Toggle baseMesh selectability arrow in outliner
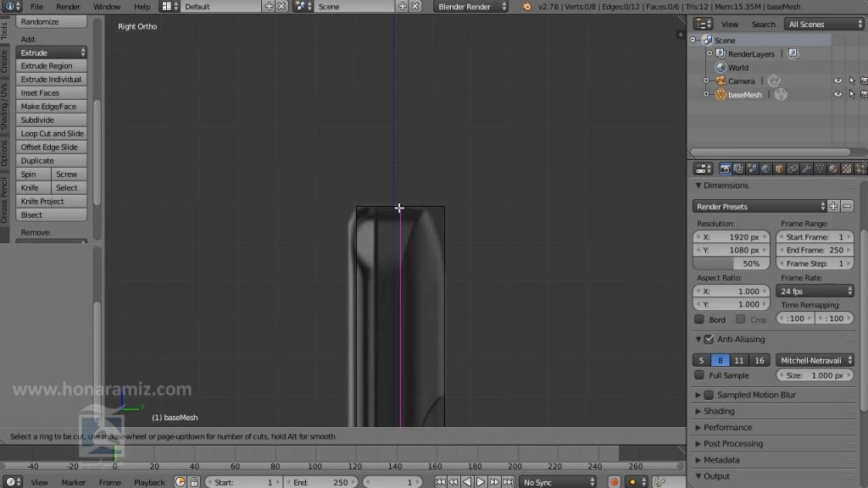The height and width of the screenshot is (488, 868). pyautogui.click(x=851, y=95)
